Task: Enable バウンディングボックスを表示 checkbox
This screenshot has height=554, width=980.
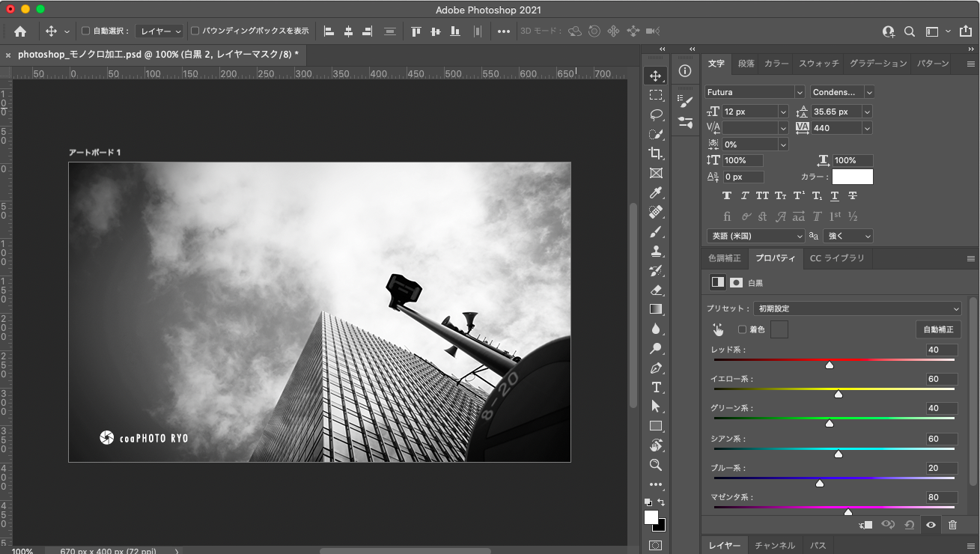Action: 195,31
